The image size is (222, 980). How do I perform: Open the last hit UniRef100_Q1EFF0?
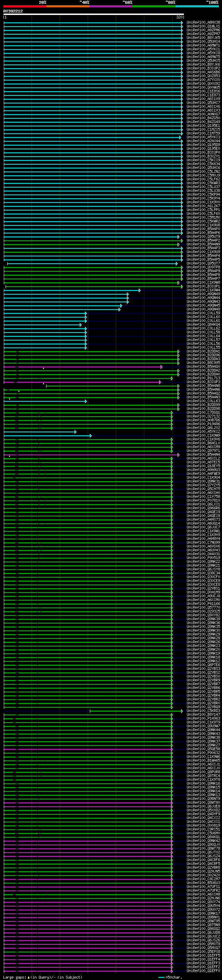pos(203,971)
